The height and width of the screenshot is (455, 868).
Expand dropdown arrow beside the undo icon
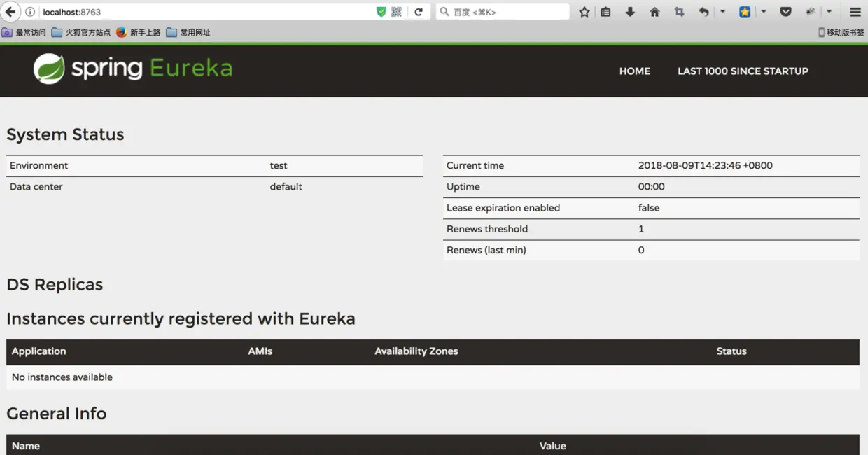coord(722,12)
